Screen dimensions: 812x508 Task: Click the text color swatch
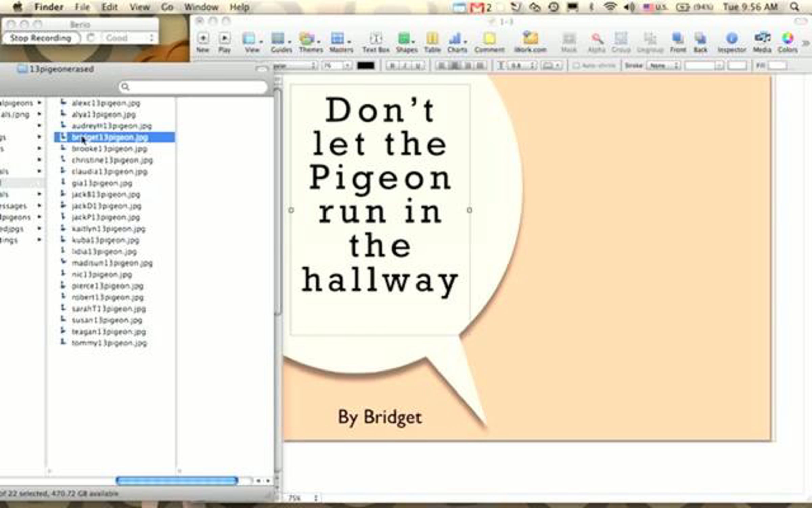pyautogui.click(x=365, y=65)
